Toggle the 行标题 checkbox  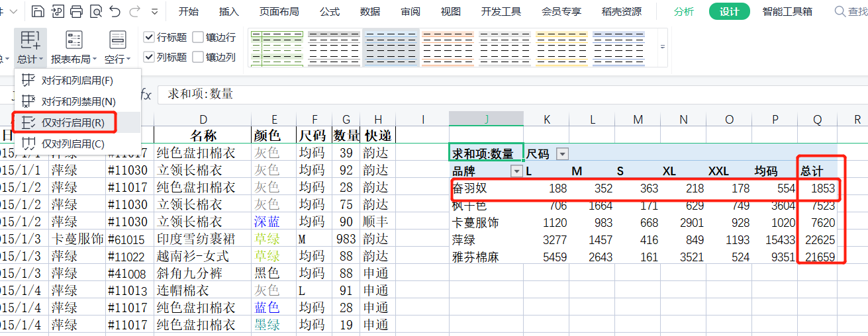(x=149, y=38)
